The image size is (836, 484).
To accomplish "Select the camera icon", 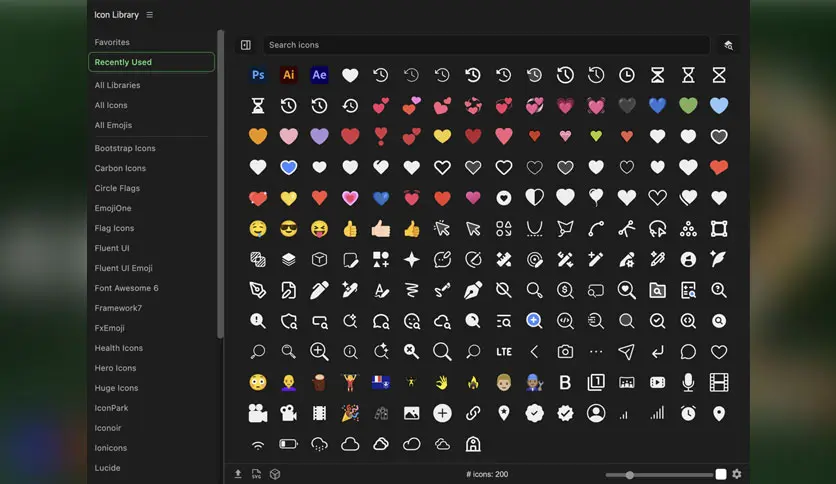I will pyautogui.click(x=565, y=352).
